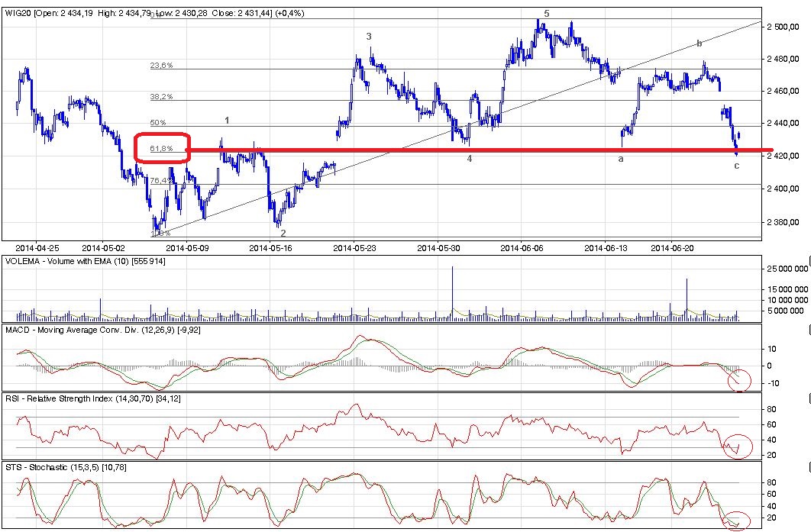811x532 pixels.
Task: Click the 2014-04-25 date label
Action: point(37,248)
